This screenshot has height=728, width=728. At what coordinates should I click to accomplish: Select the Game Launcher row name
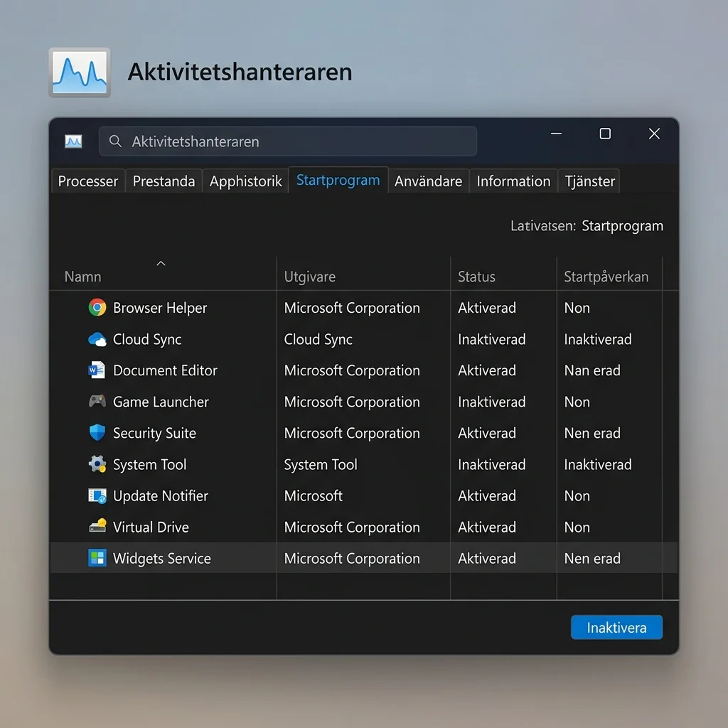(161, 402)
